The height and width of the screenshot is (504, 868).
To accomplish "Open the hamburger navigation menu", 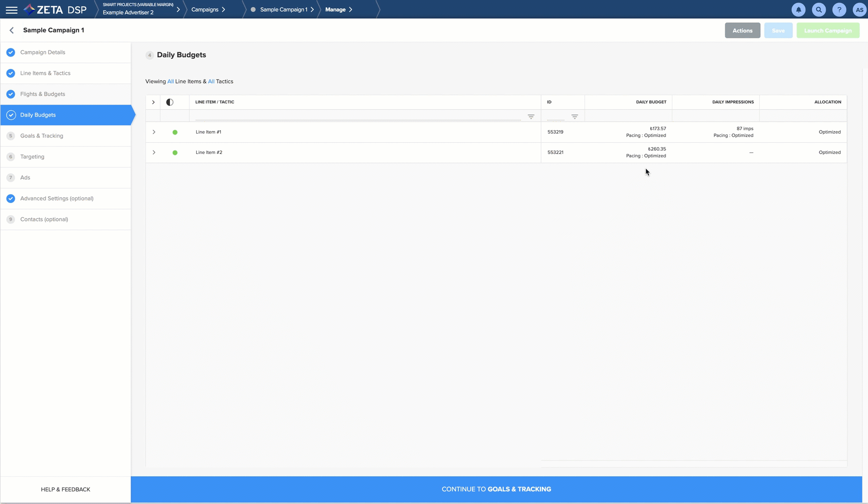I will (11, 10).
